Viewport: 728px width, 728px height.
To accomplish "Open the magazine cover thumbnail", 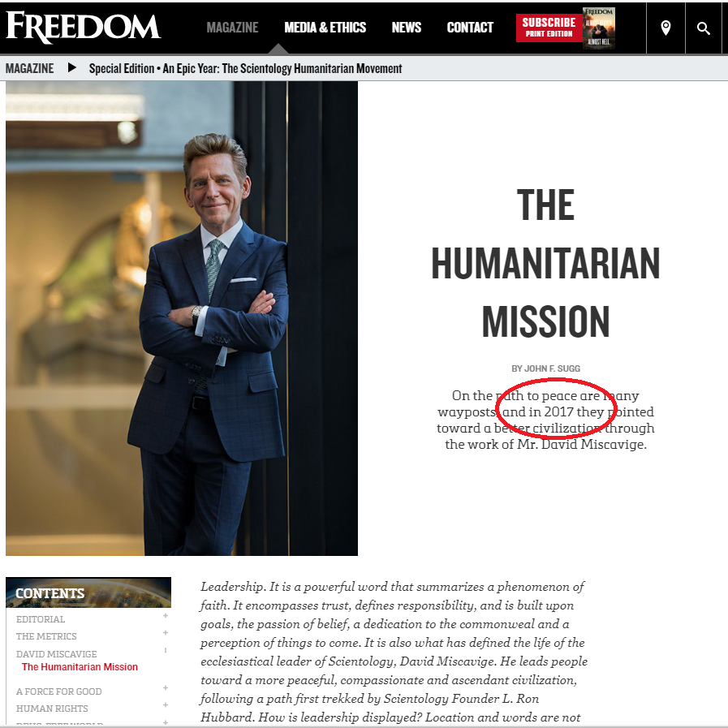I will pyautogui.click(x=599, y=28).
